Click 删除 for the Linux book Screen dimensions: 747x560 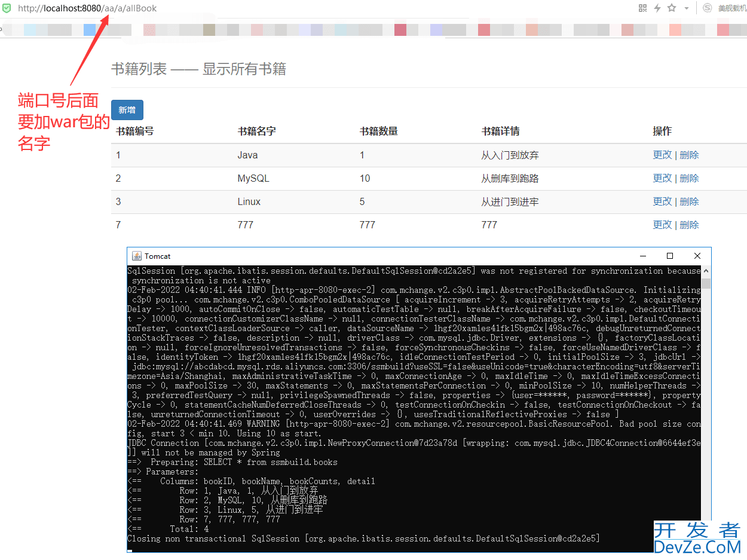689,201
